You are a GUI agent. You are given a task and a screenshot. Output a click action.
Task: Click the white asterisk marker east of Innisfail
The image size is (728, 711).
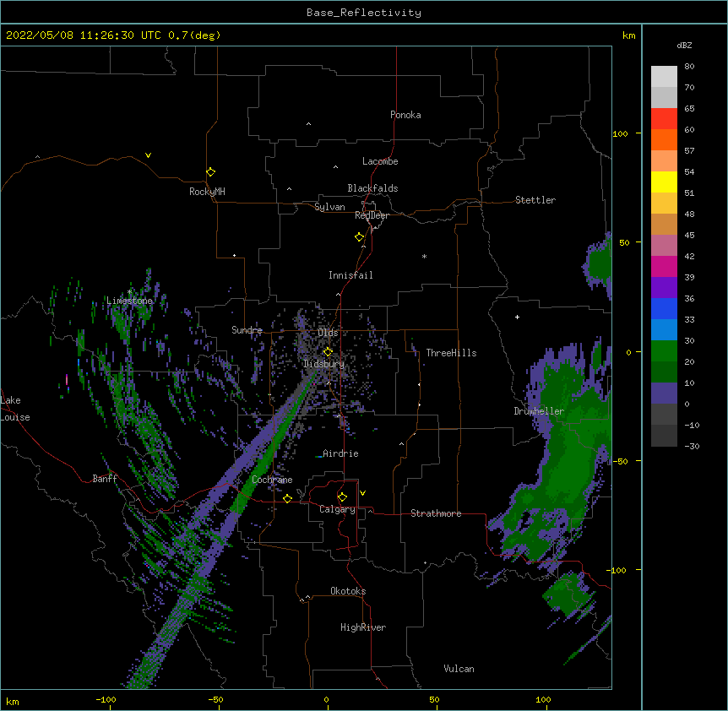(x=424, y=256)
